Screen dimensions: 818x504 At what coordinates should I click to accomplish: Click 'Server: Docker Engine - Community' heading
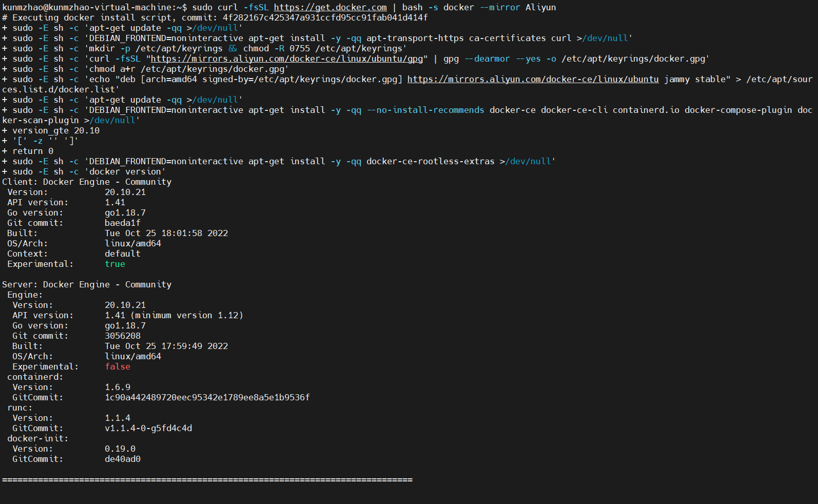(87, 284)
